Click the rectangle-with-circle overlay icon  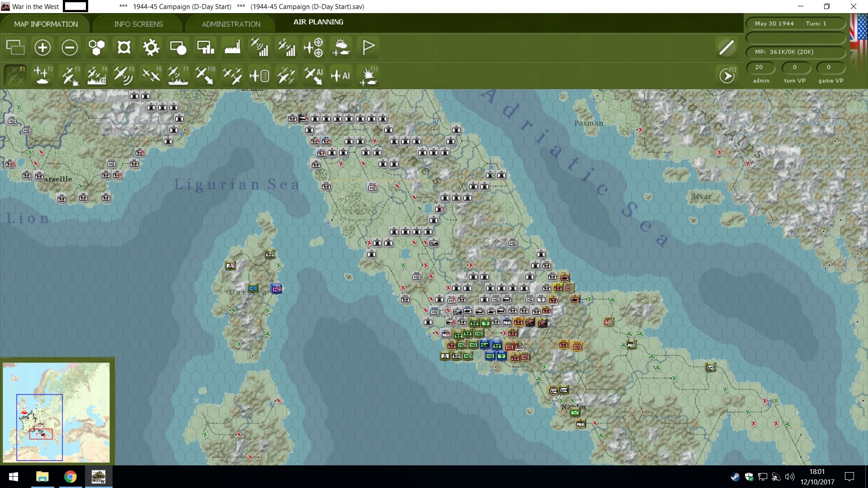click(178, 47)
